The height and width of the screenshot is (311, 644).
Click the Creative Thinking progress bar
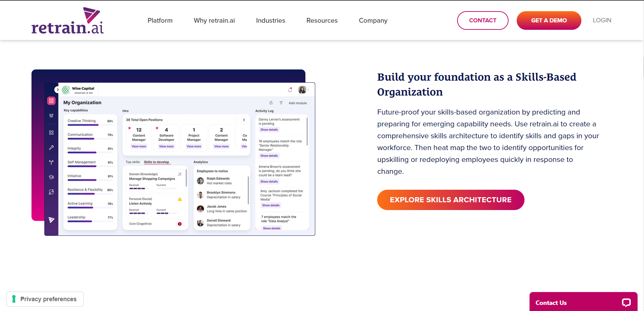tap(90, 125)
